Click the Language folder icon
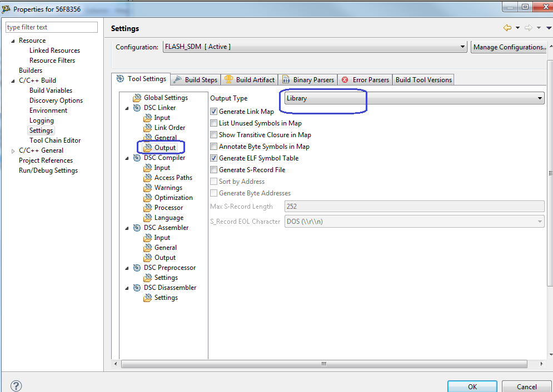This screenshot has width=553, height=392. [147, 218]
